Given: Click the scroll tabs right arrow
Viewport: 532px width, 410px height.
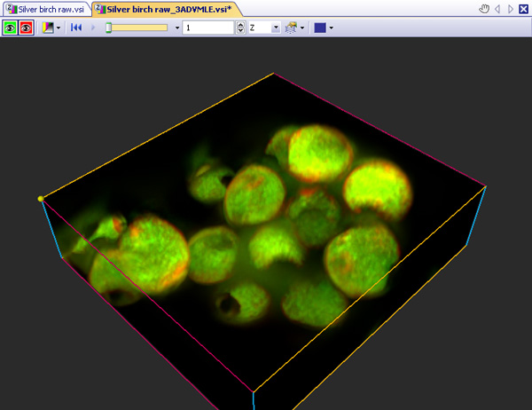Looking at the screenshot, I should (511, 9).
